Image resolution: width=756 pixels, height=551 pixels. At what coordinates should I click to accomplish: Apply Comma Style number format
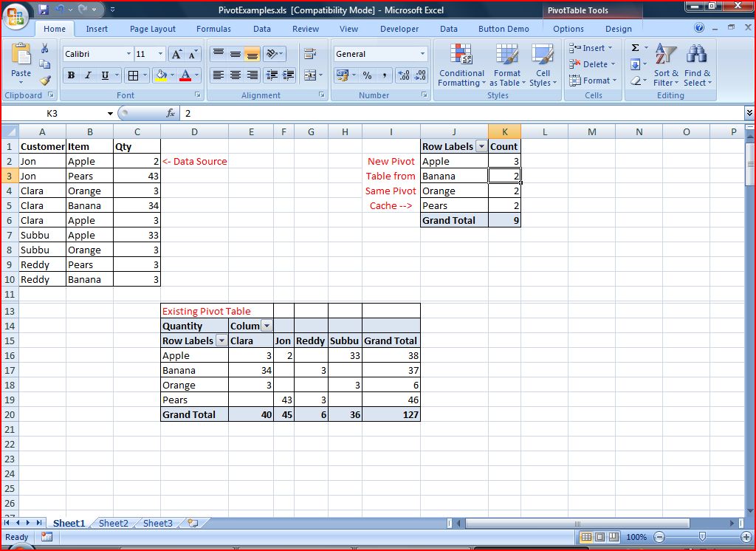[384, 75]
